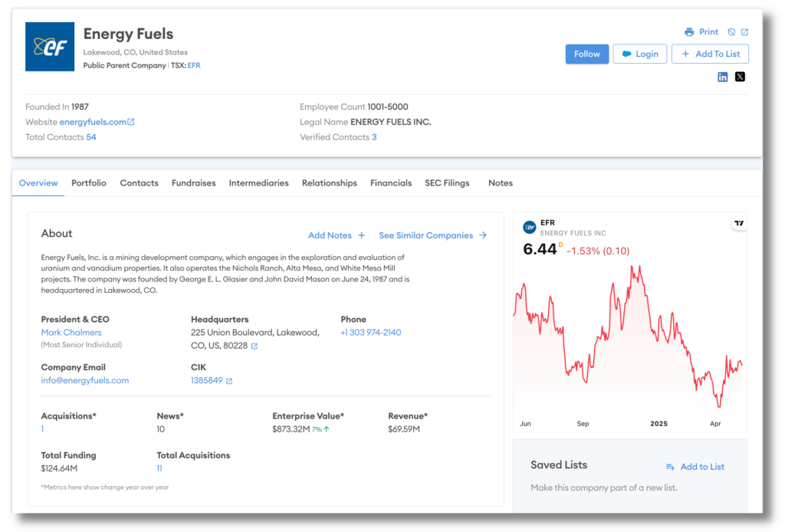The width and height of the screenshot is (785, 532).
Task: Click the hide/disable icon beside Print
Action: 731,32
